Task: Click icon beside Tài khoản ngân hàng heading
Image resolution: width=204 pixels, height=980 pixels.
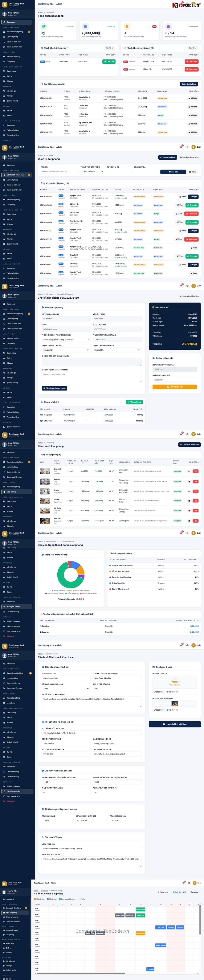Action: 43,809
